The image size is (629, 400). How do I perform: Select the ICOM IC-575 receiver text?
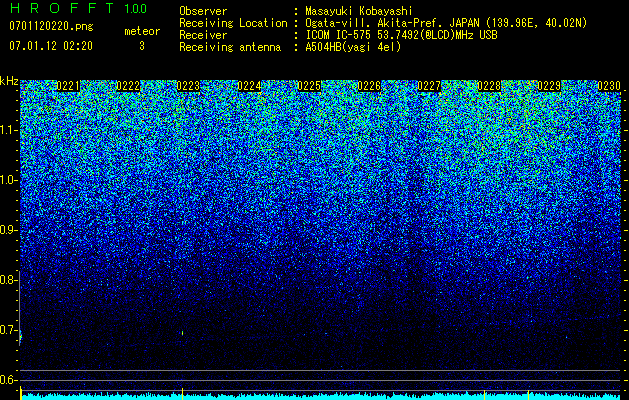point(401,35)
